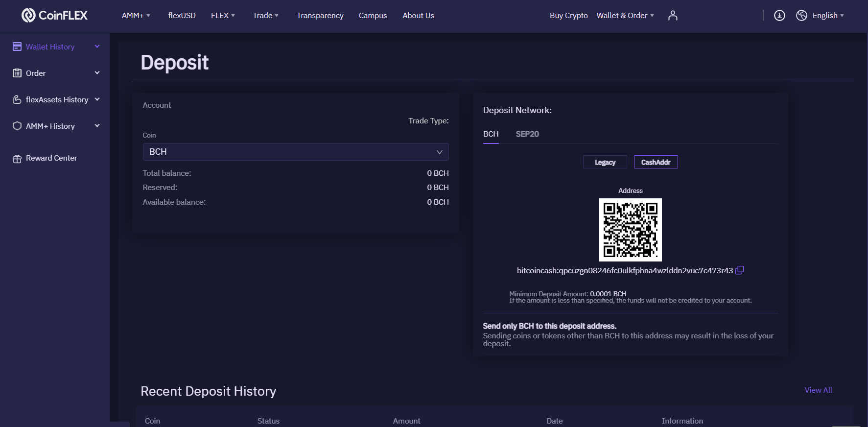Viewport: 868px width, 427px height.
Task: Select the CashAddr address format
Action: click(656, 162)
